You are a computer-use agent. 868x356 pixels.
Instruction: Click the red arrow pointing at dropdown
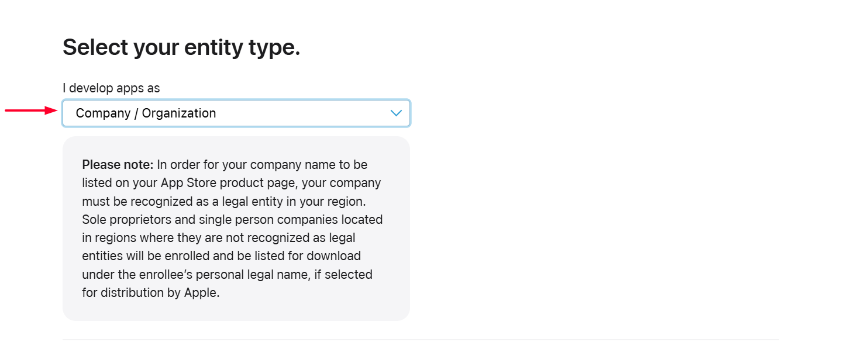(30, 110)
